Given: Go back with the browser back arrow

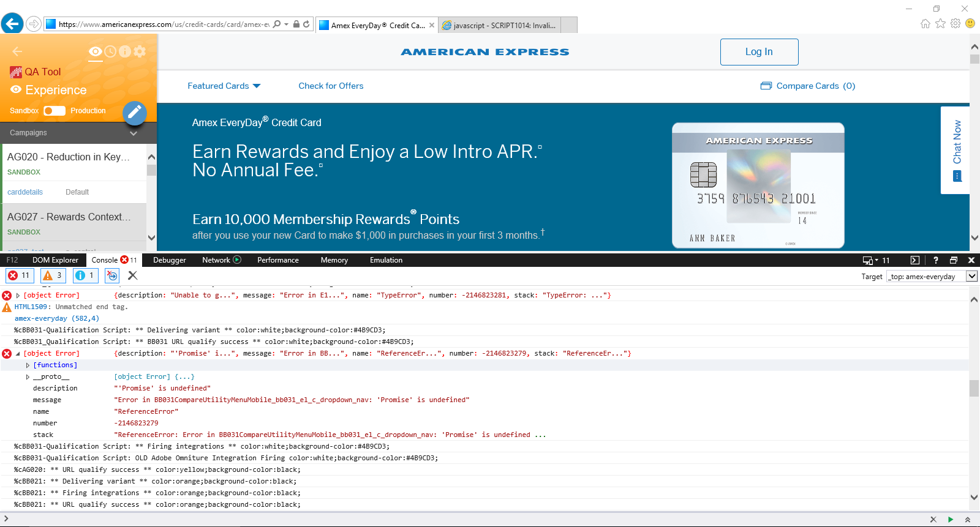Looking at the screenshot, I should pos(12,24).
